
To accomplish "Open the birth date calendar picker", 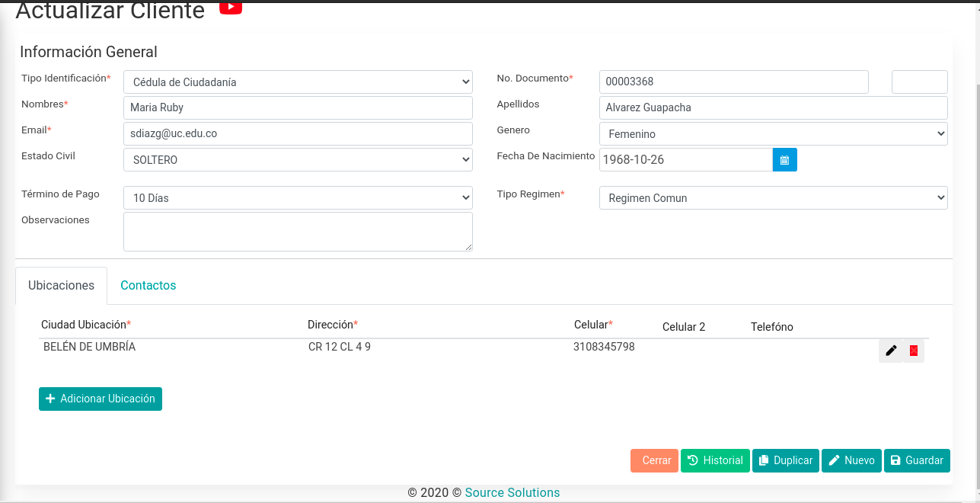I will coord(785,160).
